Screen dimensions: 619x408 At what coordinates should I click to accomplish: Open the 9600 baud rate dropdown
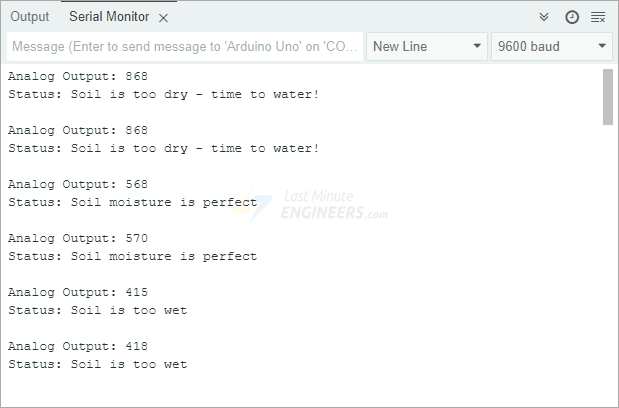[x=551, y=46]
